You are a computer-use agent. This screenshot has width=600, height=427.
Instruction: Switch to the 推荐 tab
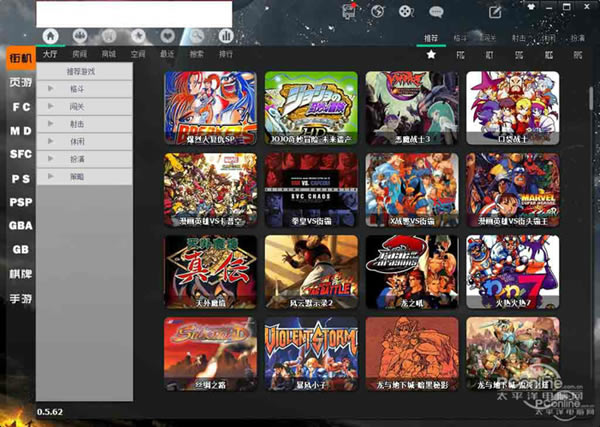[431, 38]
